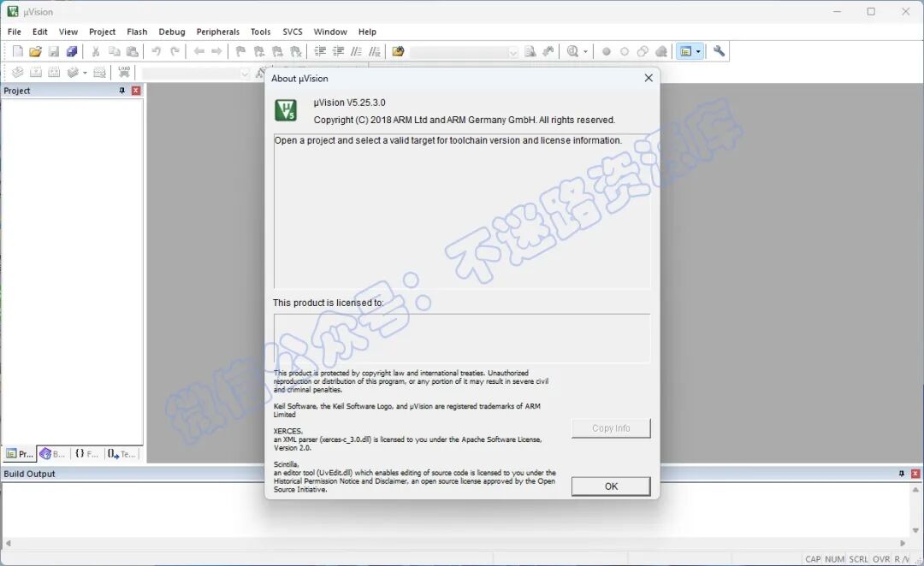Click the Comment selection icon
The image size is (924, 566).
[357, 52]
